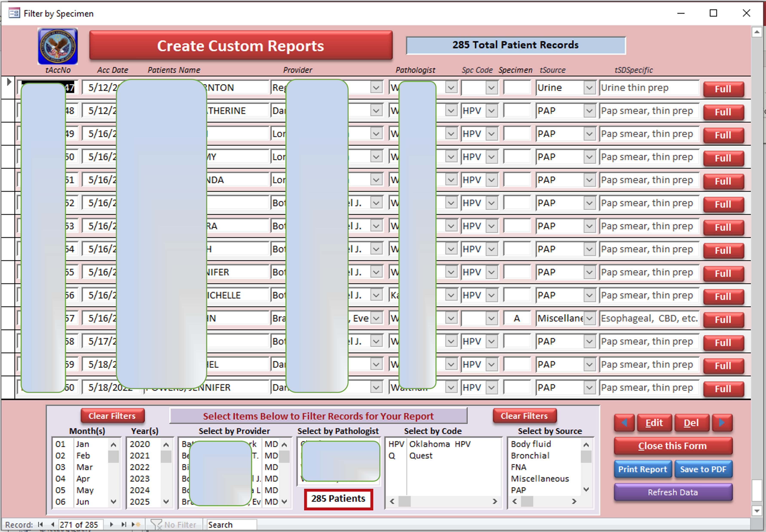Click left Clear Filters button above Months

tap(112, 416)
